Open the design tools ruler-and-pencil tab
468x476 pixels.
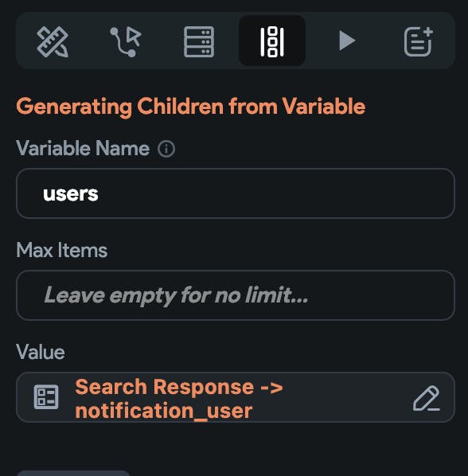(x=53, y=41)
